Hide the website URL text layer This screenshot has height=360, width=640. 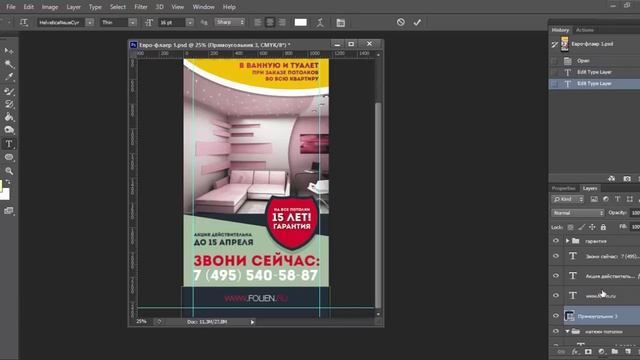pyautogui.click(x=556, y=295)
